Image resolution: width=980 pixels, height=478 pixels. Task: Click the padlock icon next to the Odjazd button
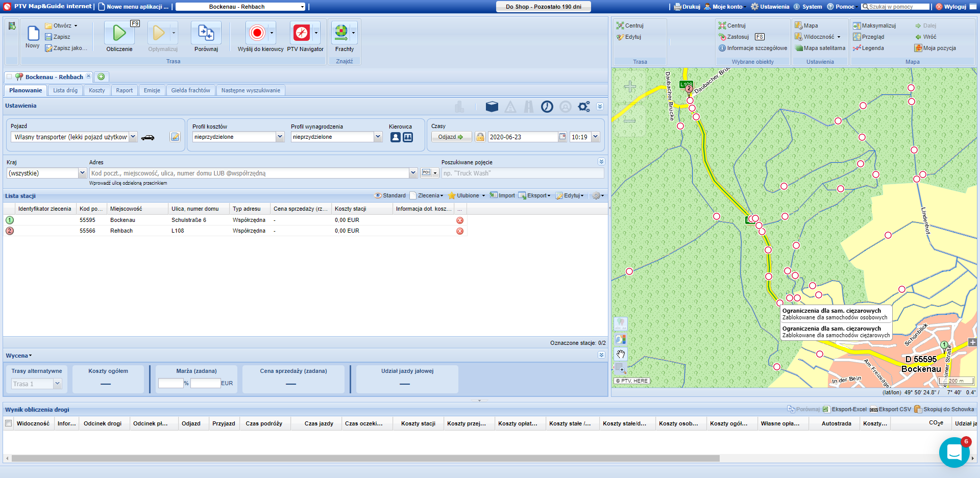(x=480, y=137)
